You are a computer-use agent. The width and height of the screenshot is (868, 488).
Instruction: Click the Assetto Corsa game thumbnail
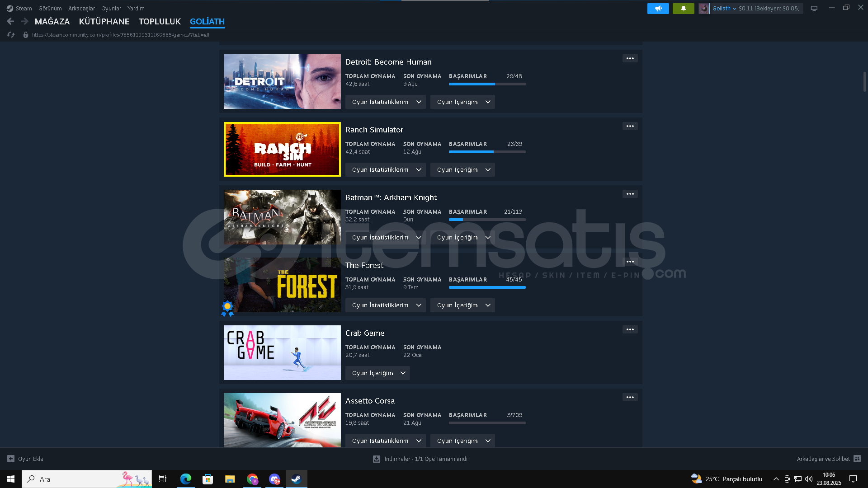[x=282, y=420]
